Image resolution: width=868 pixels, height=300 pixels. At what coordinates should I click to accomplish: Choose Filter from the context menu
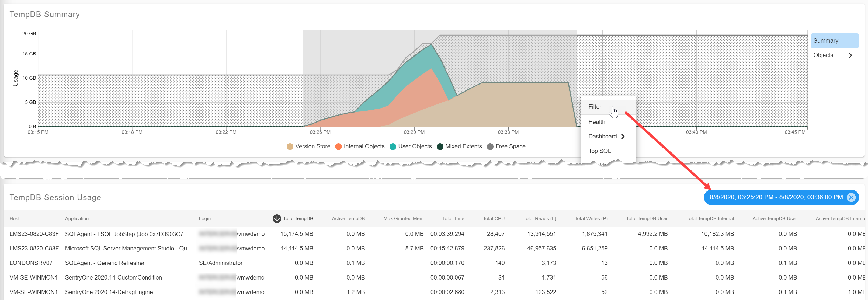coord(595,107)
